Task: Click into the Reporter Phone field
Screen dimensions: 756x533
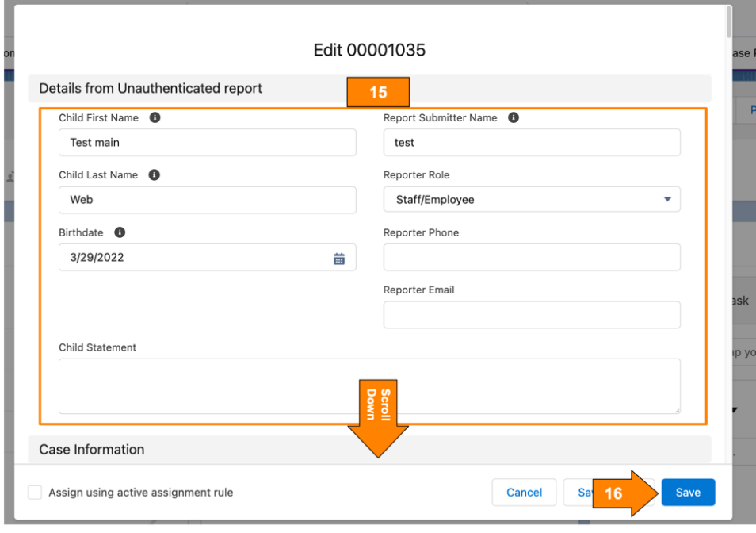Action: [x=532, y=257]
